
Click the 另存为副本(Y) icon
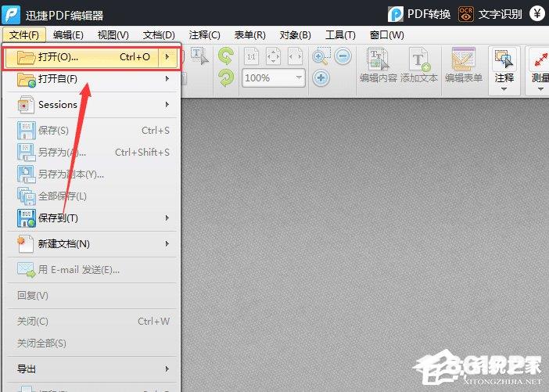(27, 174)
